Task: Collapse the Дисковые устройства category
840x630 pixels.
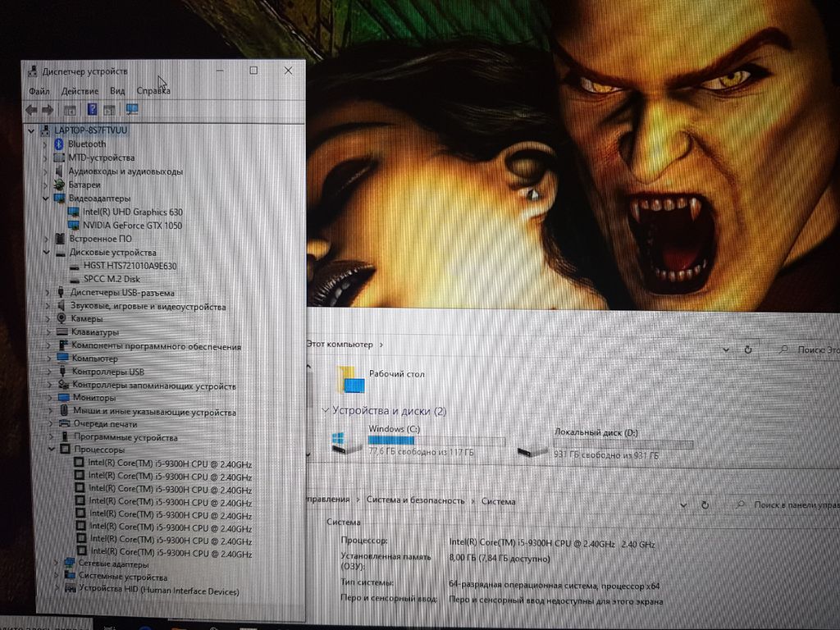Action: click(47, 253)
